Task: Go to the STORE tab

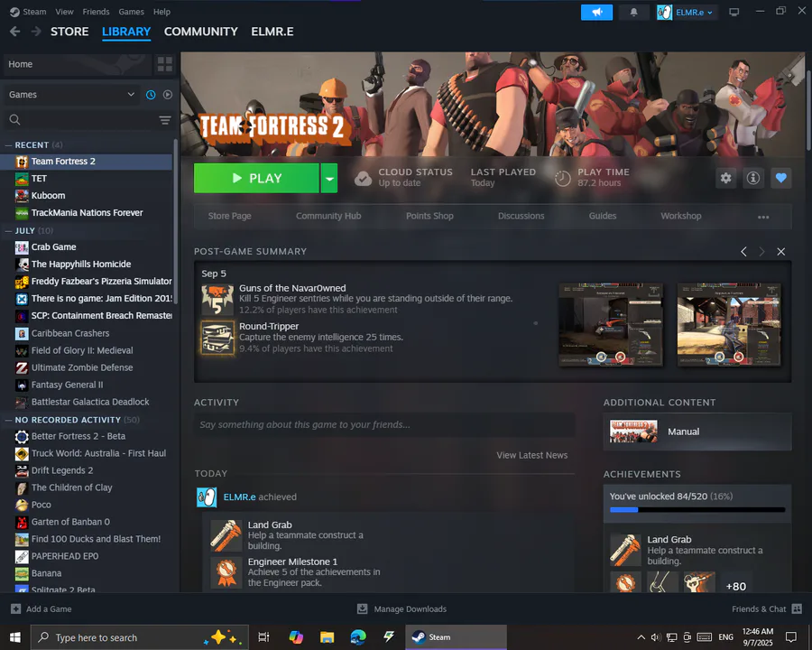Action: (x=69, y=32)
